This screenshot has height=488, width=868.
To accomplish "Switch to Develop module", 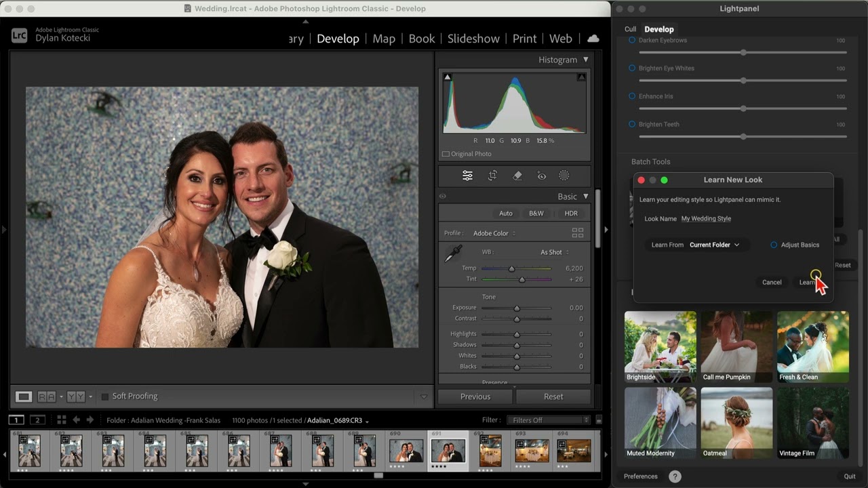I will [338, 39].
